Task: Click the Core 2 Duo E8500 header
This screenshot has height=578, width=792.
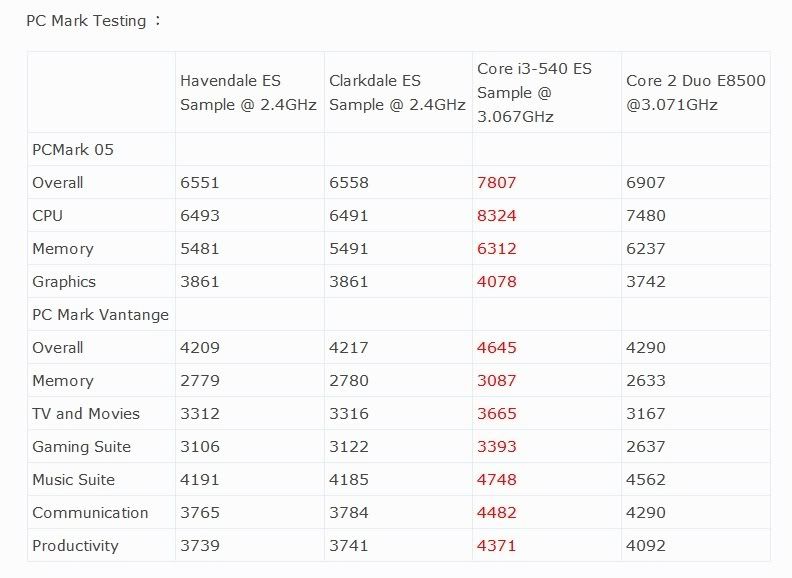Action: tap(696, 92)
